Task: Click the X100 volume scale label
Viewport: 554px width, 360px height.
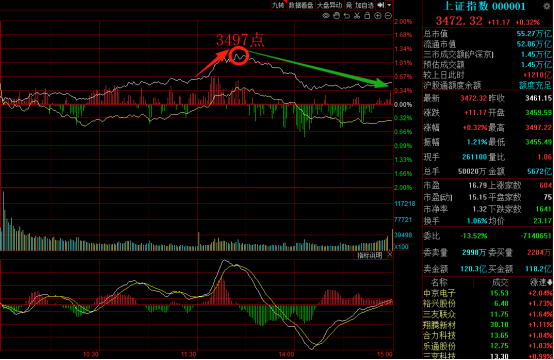Action: (x=401, y=247)
